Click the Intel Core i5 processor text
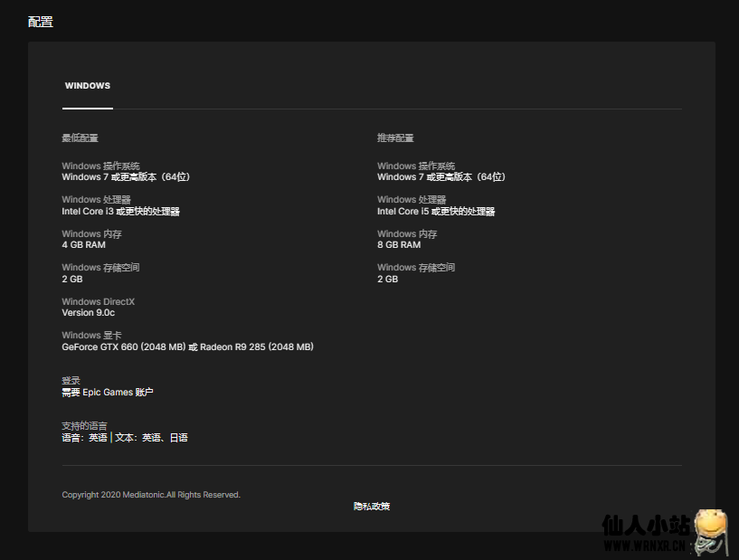This screenshot has height=560, width=739. point(436,212)
